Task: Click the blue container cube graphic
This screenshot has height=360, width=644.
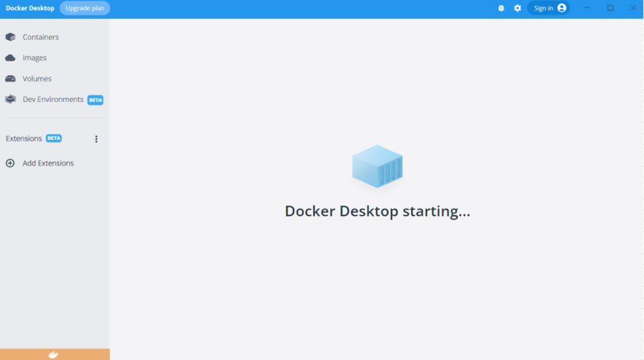Action: tap(378, 166)
